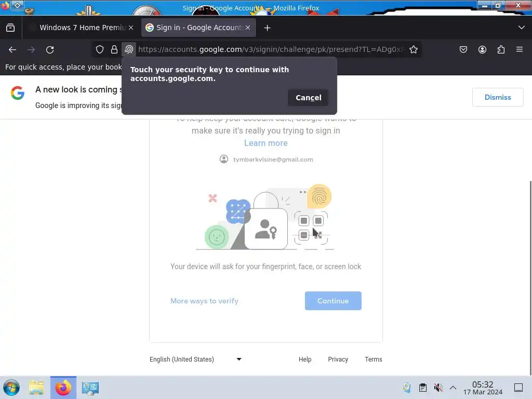Expand hidden tray icons arrow
This screenshot has width=532, height=399.
pos(453,388)
